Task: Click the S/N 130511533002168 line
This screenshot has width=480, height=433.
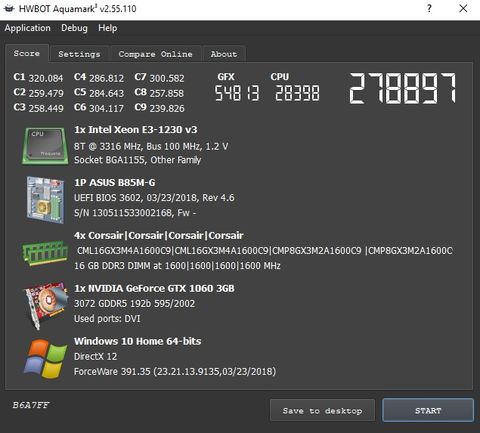Action: (x=135, y=213)
